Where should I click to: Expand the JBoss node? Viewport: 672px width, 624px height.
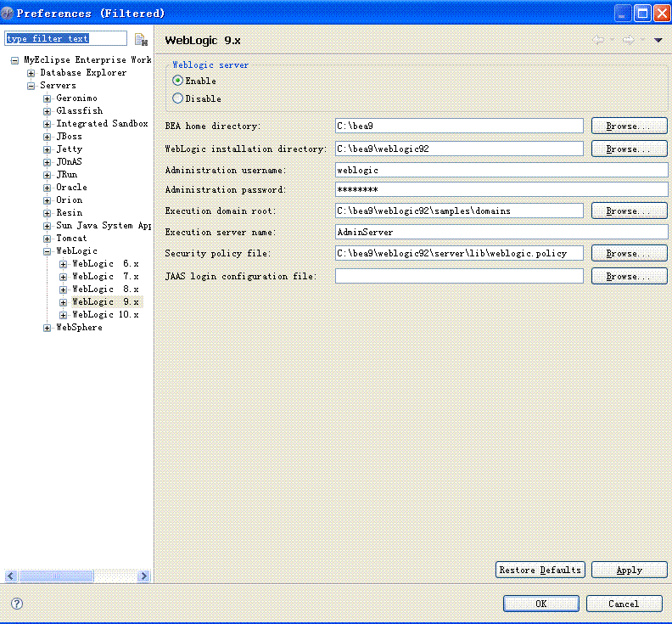48,137
